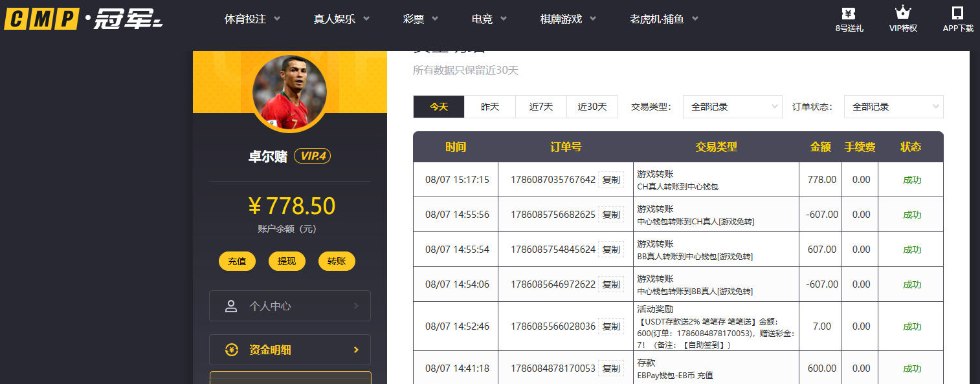This screenshot has height=384, width=980.
Task: Click the username 卓尔赌
Action: [x=268, y=156]
